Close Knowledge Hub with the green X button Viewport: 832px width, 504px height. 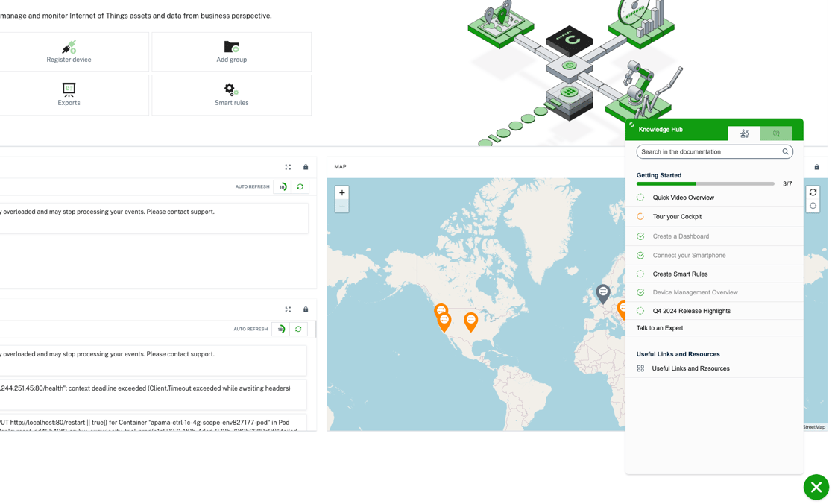pyautogui.click(x=816, y=487)
